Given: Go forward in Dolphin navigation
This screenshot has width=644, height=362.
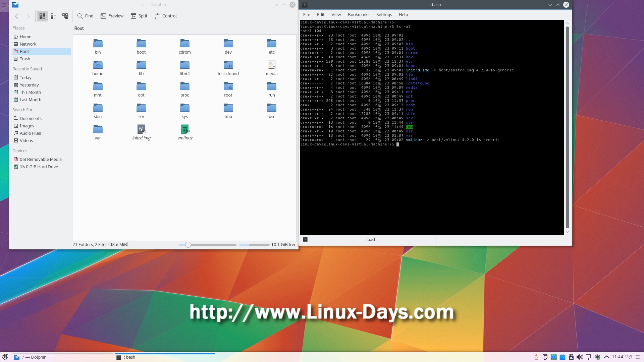Looking at the screenshot, I should tap(28, 16).
